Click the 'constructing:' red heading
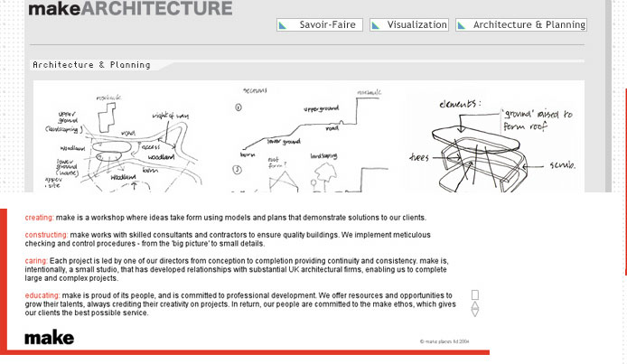Image resolution: width=627 pixels, height=364 pixels. 46,235
